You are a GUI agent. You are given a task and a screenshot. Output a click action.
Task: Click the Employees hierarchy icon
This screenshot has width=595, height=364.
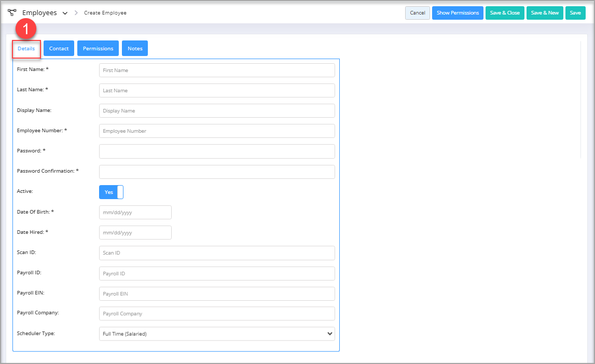[12, 12]
